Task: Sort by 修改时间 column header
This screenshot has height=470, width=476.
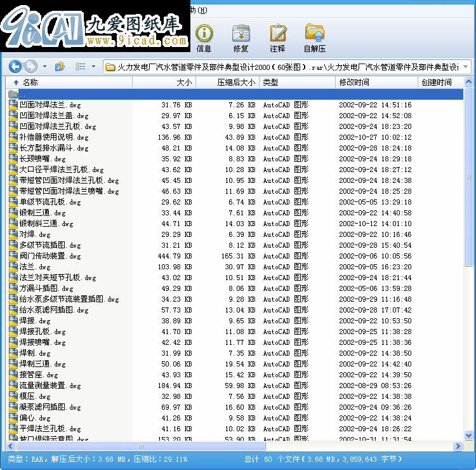Action: [x=377, y=83]
